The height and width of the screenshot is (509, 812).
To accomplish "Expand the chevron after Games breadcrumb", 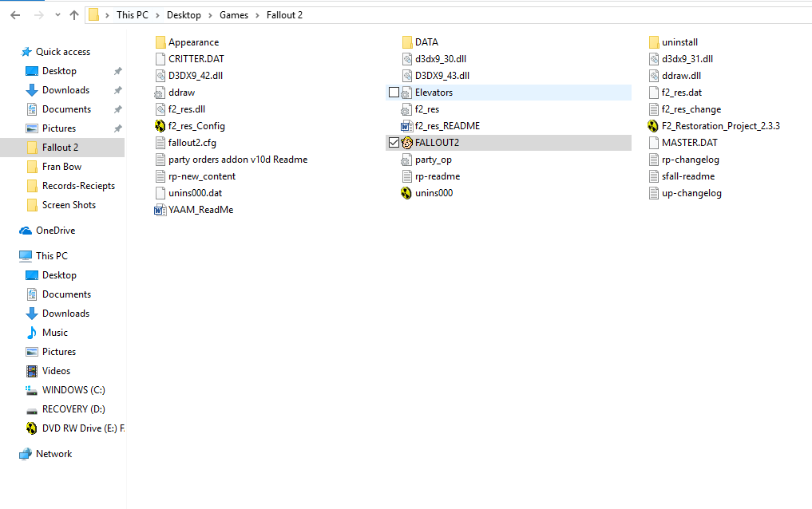I will click(257, 15).
